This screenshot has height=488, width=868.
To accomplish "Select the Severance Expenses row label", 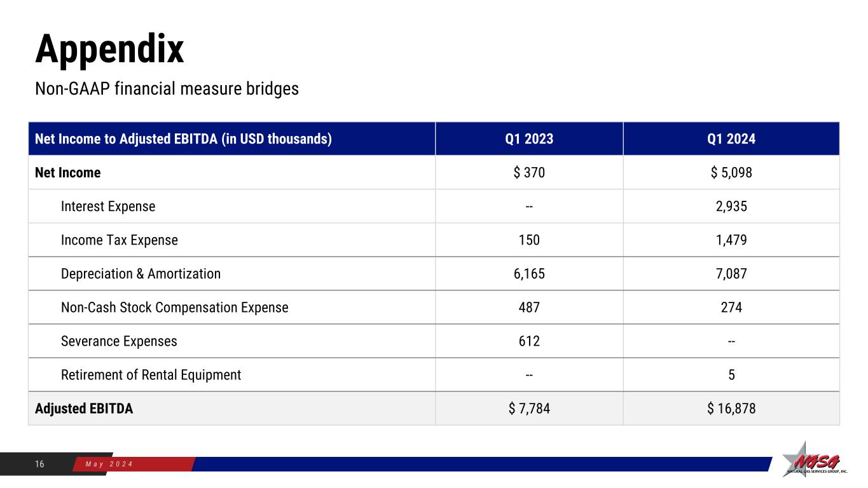I will (x=119, y=341).
